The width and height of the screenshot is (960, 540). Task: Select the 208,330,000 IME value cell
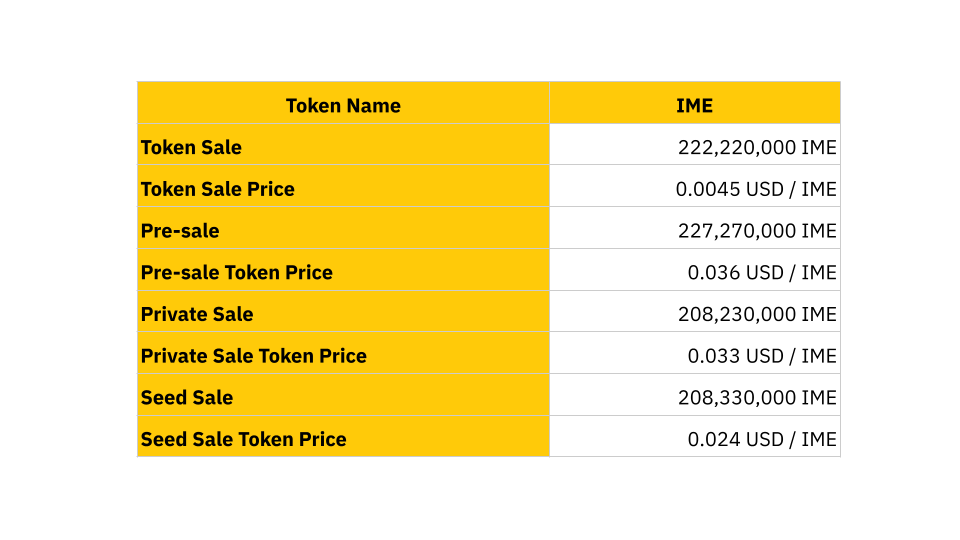tap(756, 398)
